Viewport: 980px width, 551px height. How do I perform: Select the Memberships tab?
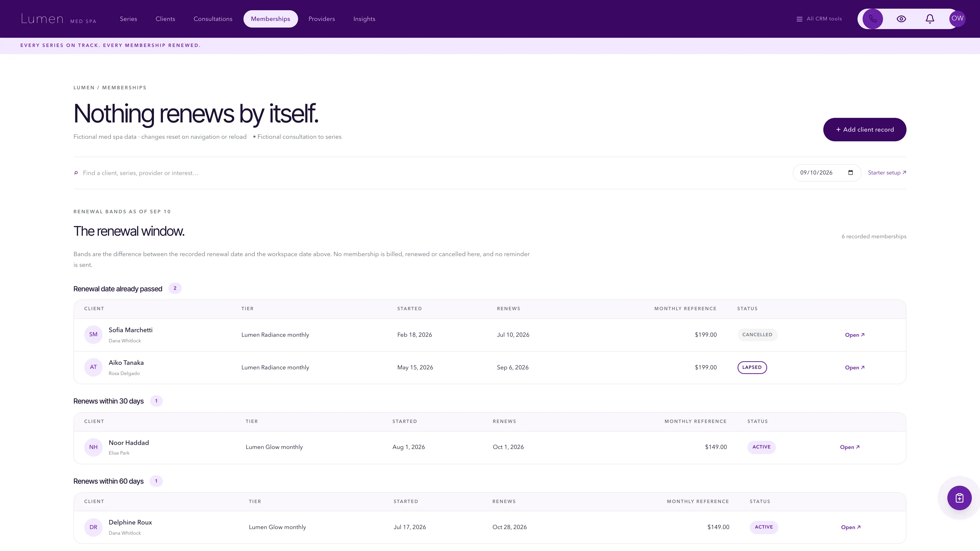pos(270,19)
